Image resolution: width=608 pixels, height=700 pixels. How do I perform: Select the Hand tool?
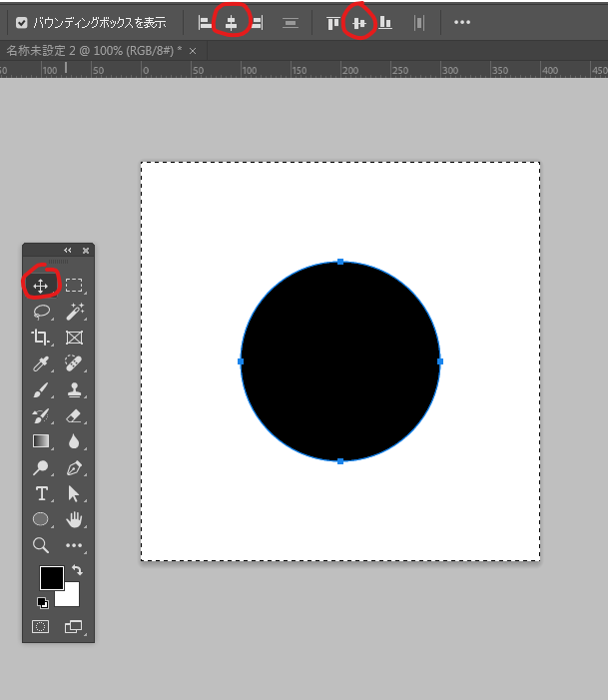(74, 519)
